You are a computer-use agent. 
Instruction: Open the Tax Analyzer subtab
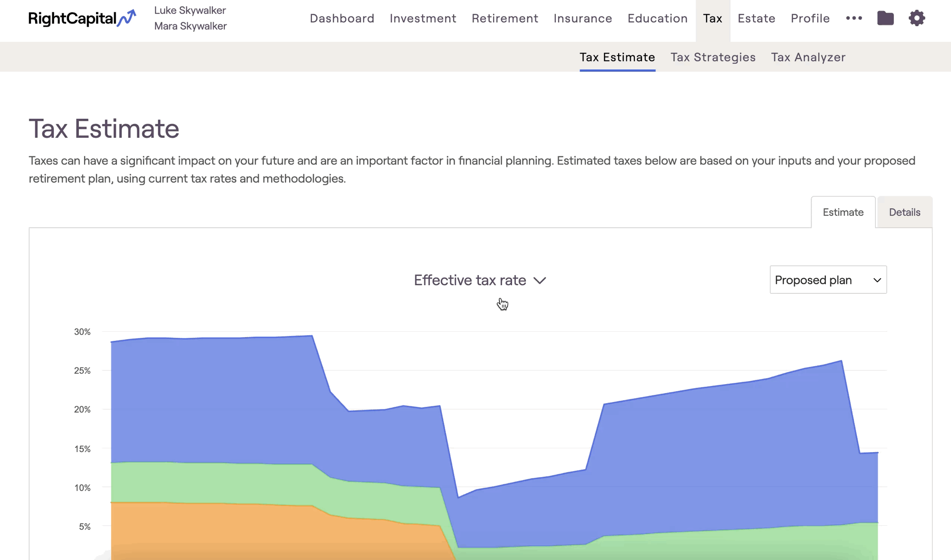[808, 57]
